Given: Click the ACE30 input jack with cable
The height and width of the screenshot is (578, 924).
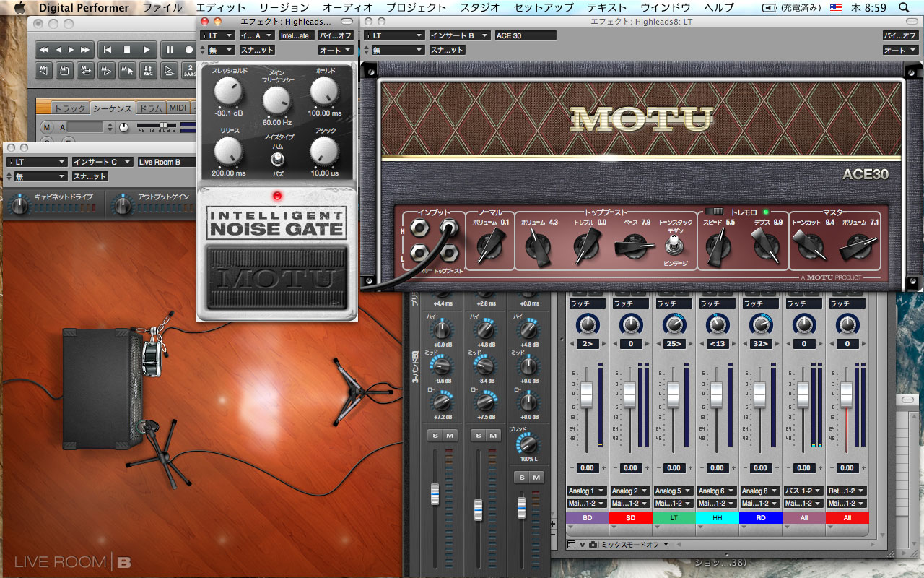Looking at the screenshot, I should 450,229.
